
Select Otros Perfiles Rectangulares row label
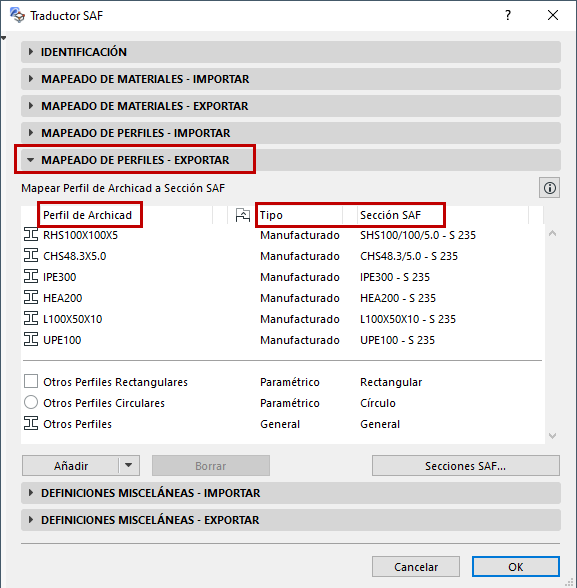coord(115,382)
